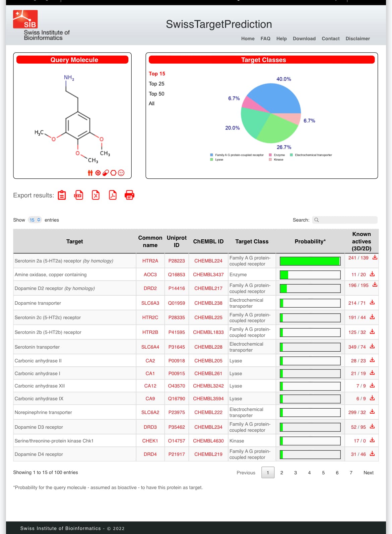Focus the table Search input field
Image resolution: width=392 pixels, height=534 pixels.
point(345,220)
